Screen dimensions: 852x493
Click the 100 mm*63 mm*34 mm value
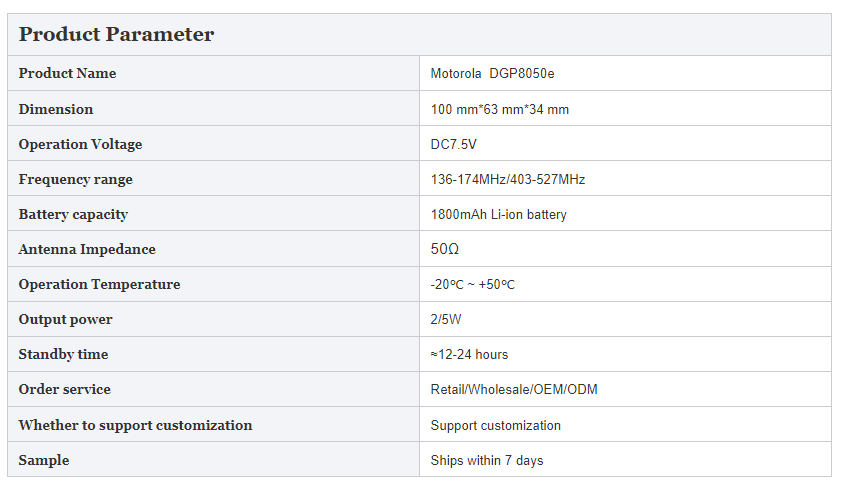point(499,109)
